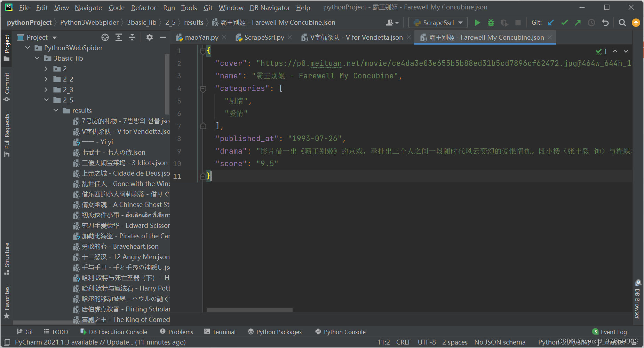
Task: Open the IDE update notification icon
Action: click(x=636, y=23)
